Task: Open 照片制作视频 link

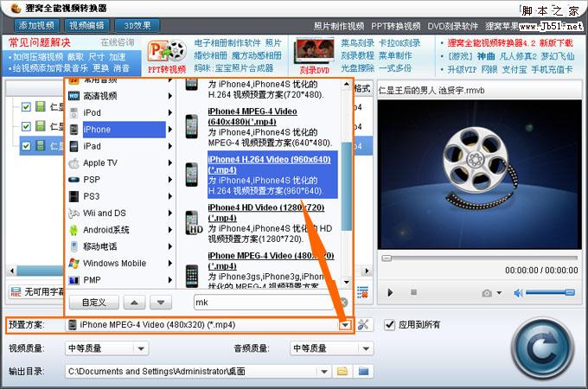Action: 339,26
